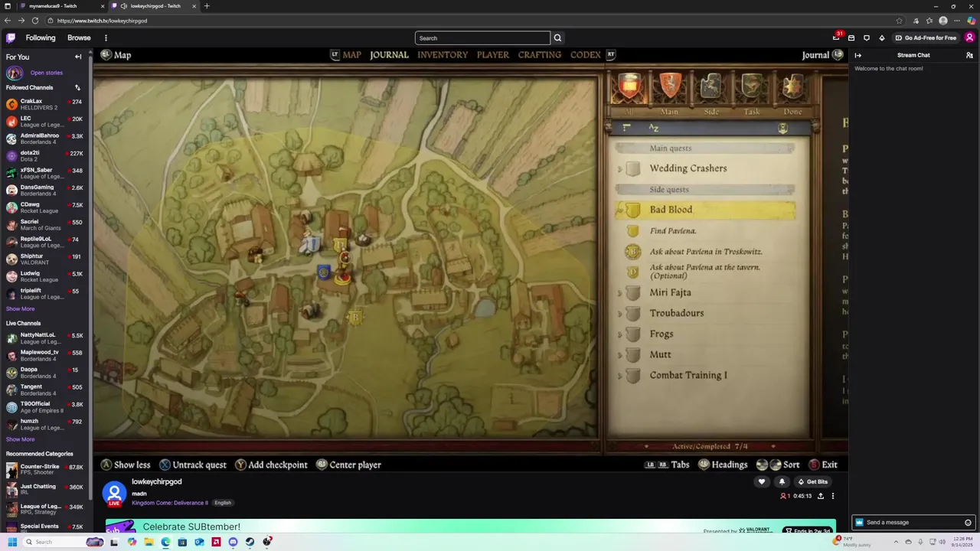Open the Twitch home logo
Viewport: 980px width, 551px height.
(x=11, y=37)
